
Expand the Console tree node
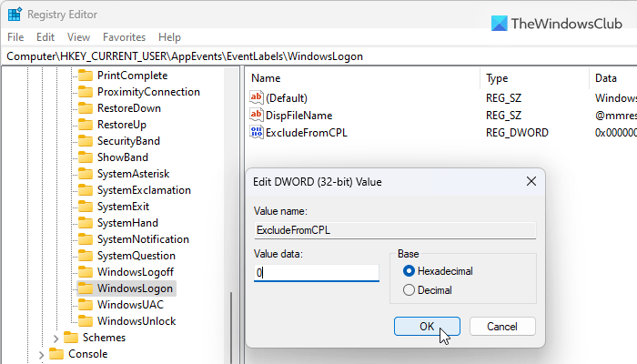(x=41, y=354)
